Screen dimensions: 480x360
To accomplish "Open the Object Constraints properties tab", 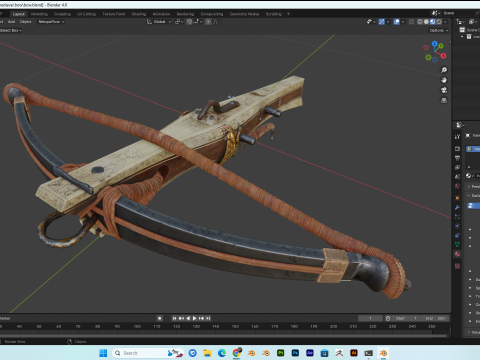I will (457, 235).
